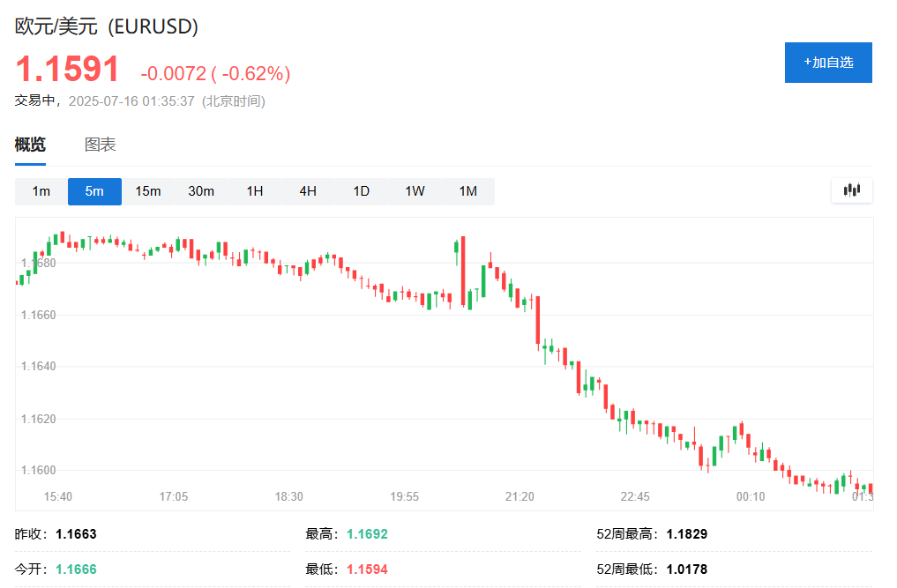The width and height of the screenshot is (897, 588).
Task: Click the 15:40 time axis label
Action: click(58, 496)
